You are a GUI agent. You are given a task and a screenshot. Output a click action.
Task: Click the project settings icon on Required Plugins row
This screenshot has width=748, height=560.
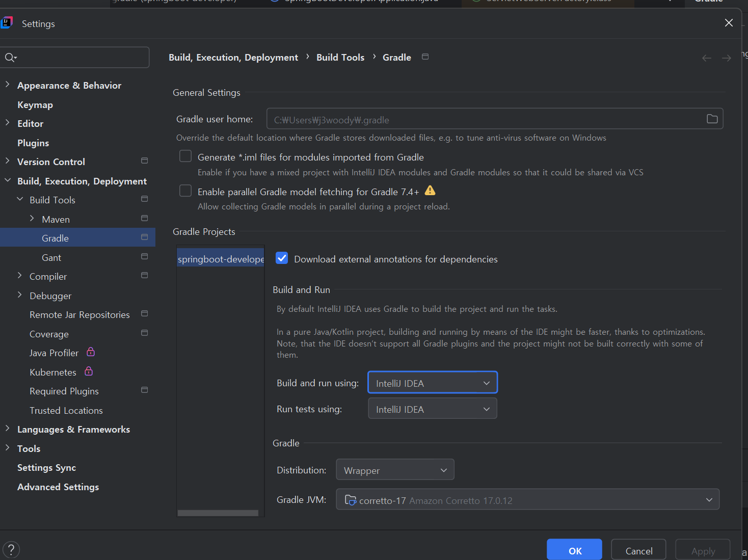pos(145,390)
